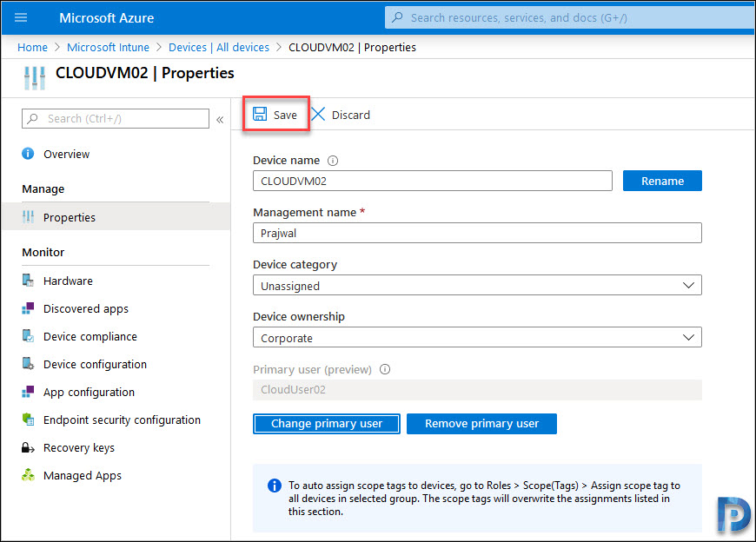The height and width of the screenshot is (542, 756).
Task: Click the Discard X icon
Action: coord(318,114)
